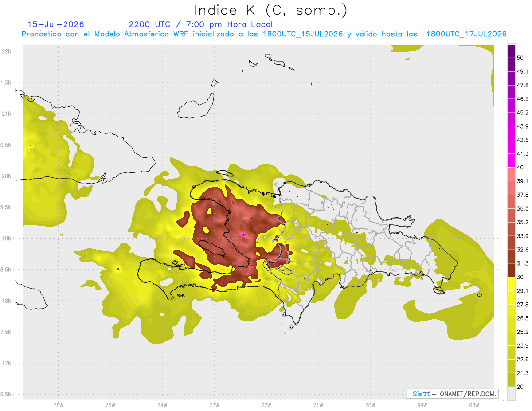
Task: Click the magenta K-index peak spot over Haiti
Action: pyautogui.click(x=243, y=235)
